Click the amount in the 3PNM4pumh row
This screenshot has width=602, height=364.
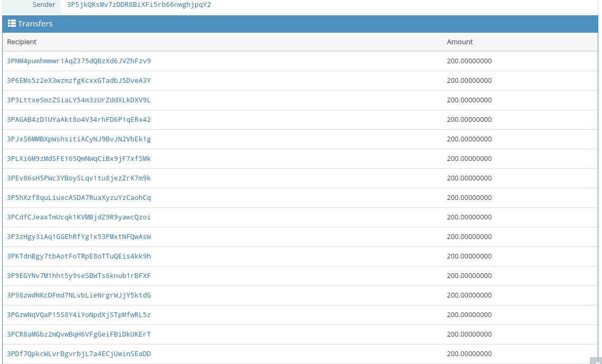click(x=469, y=61)
